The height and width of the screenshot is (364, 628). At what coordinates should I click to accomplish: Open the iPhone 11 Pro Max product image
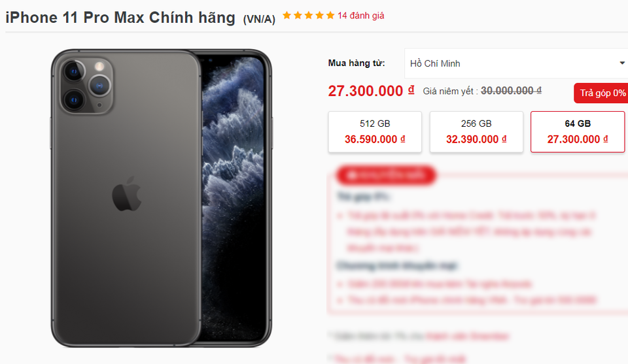point(162,198)
